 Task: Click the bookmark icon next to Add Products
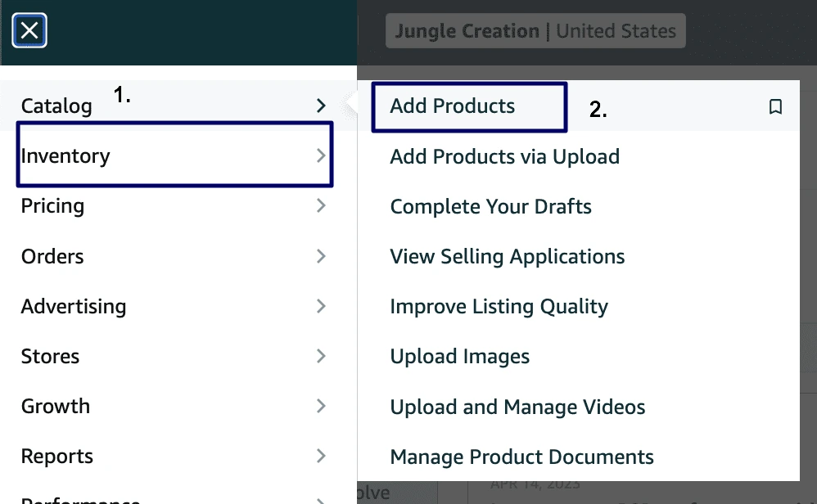775,106
